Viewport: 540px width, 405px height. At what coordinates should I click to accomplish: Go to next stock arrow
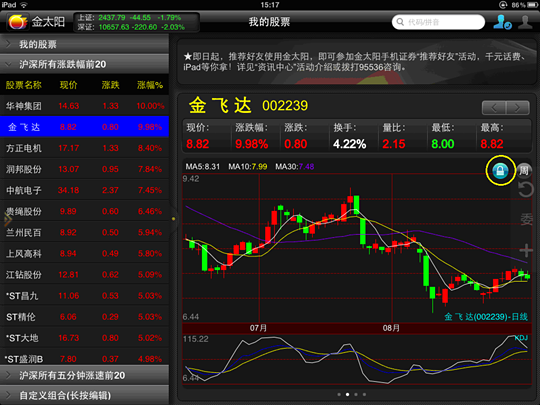click(x=517, y=108)
